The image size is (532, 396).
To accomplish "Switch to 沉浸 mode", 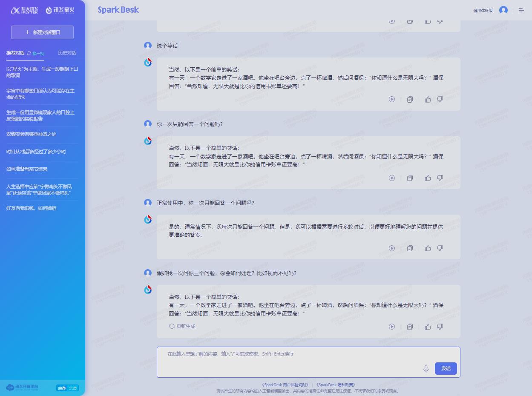I will (x=73, y=388).
